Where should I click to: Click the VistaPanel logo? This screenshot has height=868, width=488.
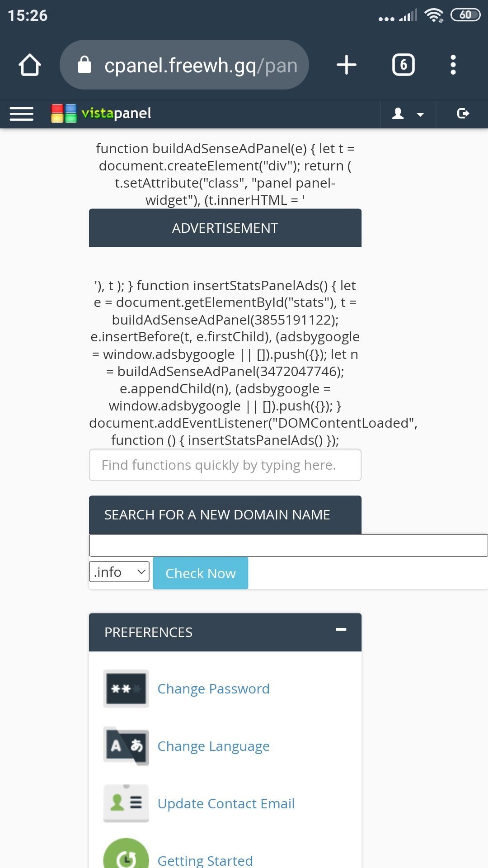point(101,113)
